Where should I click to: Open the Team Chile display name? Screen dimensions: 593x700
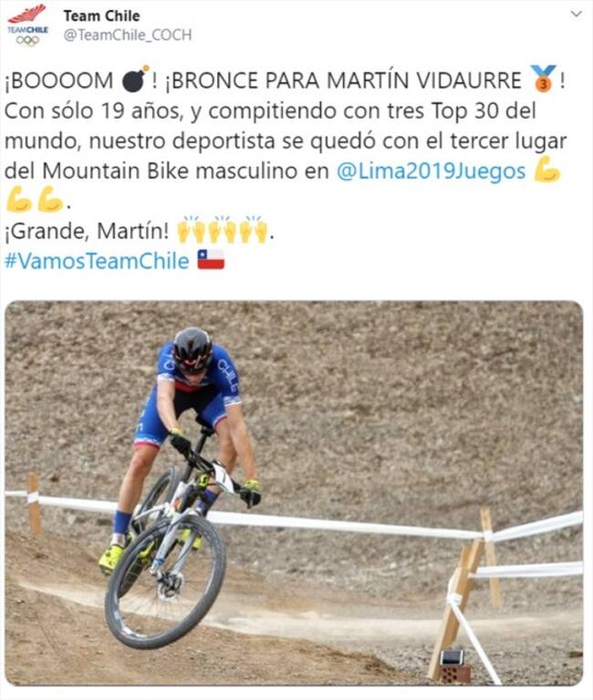pyautogui.click(x=102, y=16)
